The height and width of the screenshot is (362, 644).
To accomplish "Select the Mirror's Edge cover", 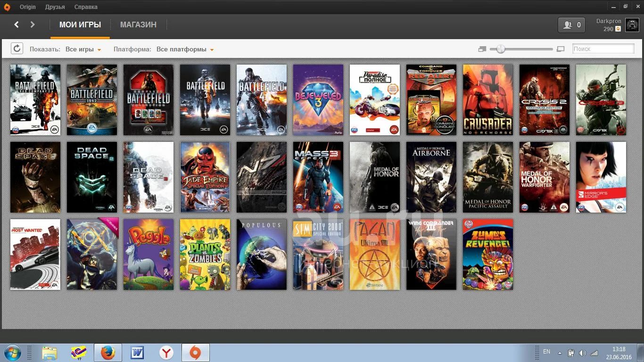I will (601, 177).
